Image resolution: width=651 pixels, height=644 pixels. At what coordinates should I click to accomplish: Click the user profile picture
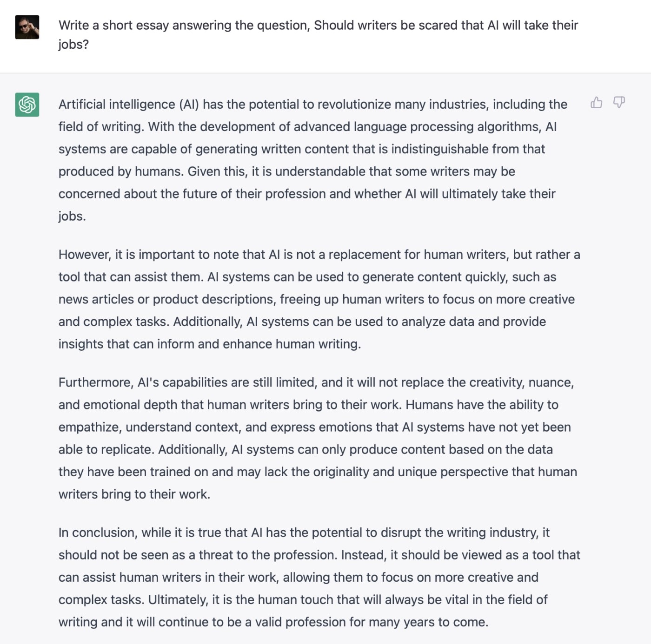click(27, 27)
